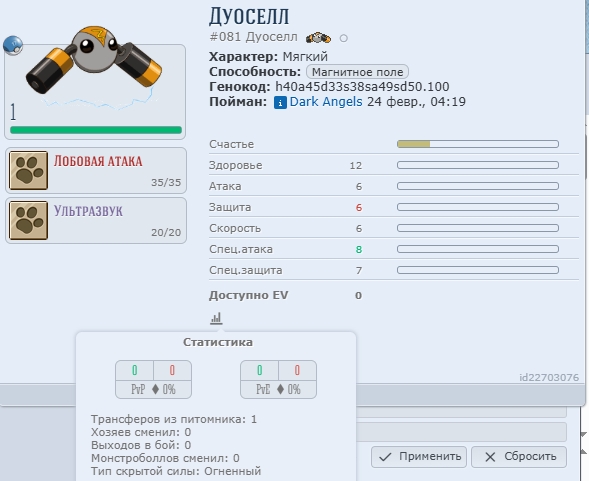Click the Магнитное поле ability badge
The width and height of the screenshot is (589, 481).
[x=357, y=72]
